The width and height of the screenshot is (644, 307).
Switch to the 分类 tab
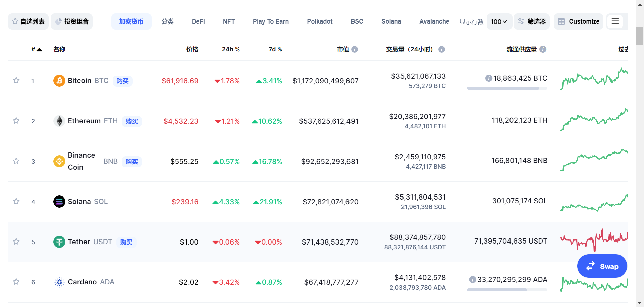pos(168,21)
